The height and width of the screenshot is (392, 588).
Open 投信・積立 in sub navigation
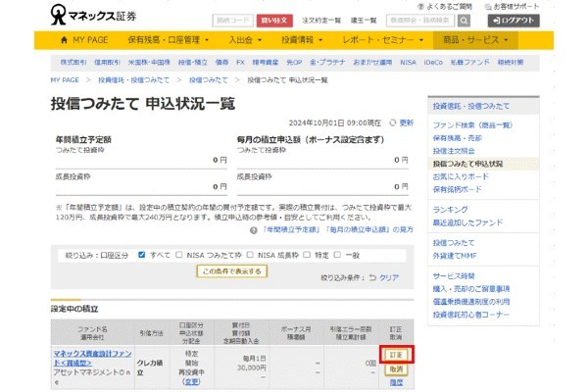tap(193, 63)
